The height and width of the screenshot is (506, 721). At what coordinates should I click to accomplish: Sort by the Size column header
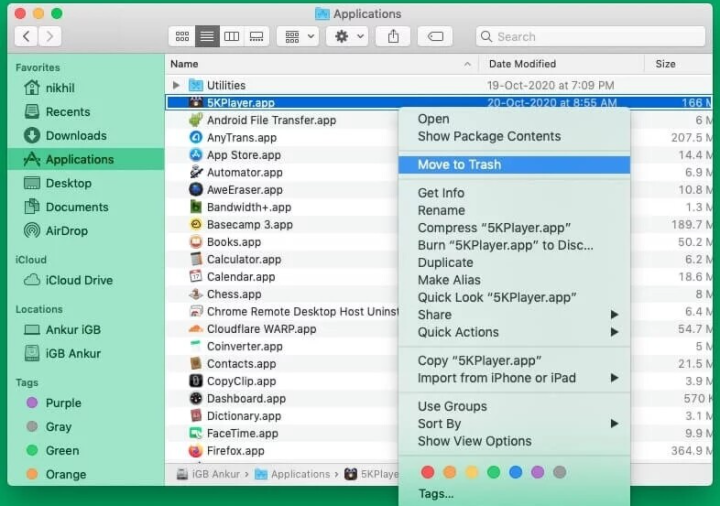678,64
